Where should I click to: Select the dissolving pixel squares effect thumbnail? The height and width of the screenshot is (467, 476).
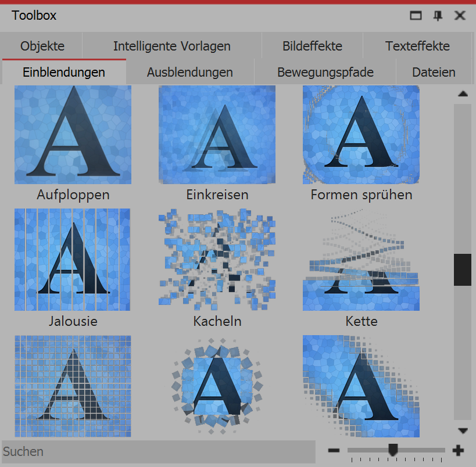361,386
